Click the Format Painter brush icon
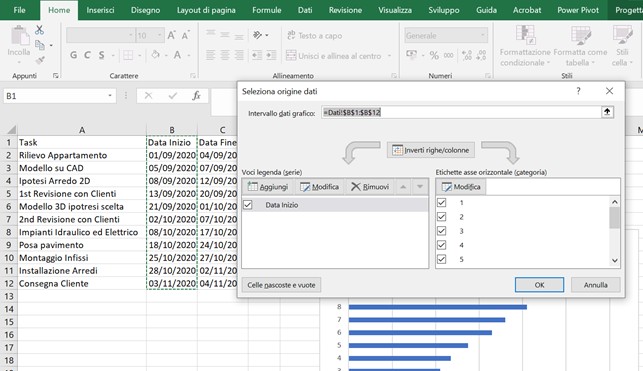The image size is (643, 371). [40, 60]
